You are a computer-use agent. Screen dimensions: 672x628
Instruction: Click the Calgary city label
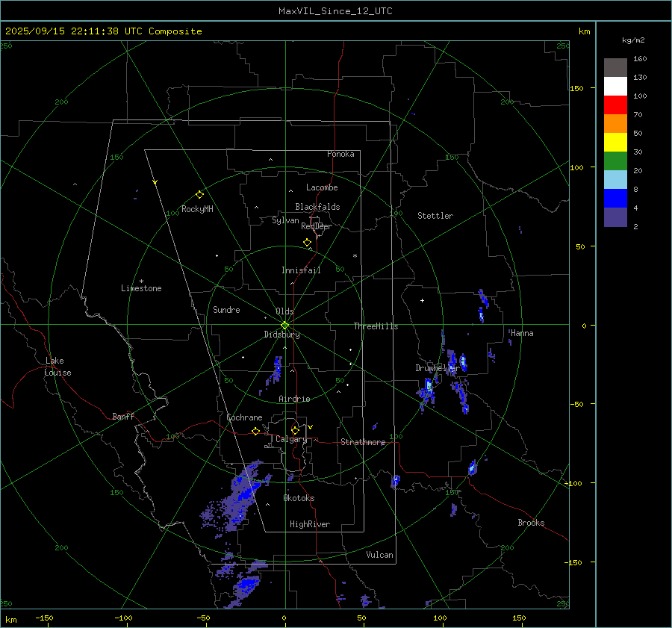click(291, 439)
